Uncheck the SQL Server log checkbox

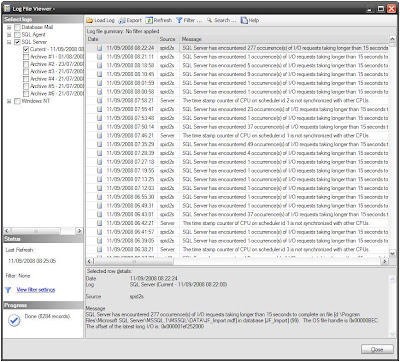(x=17, y=42)
